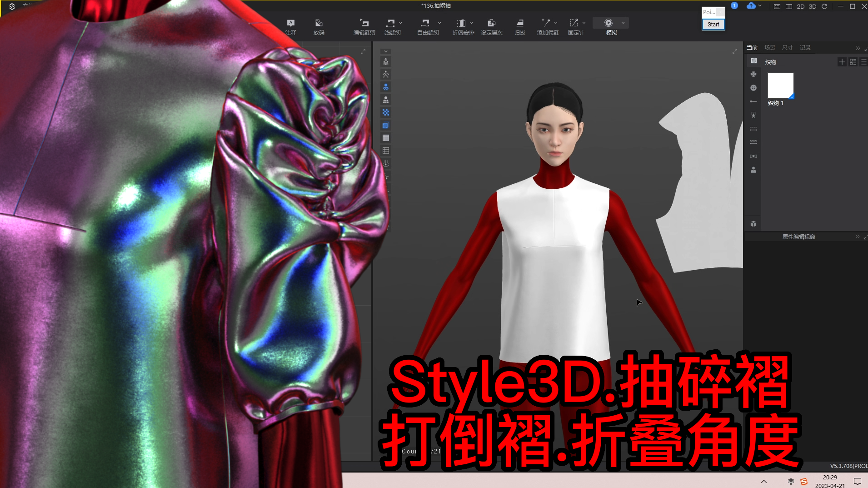Open the Sogou input method tray icon

[803, 481]
